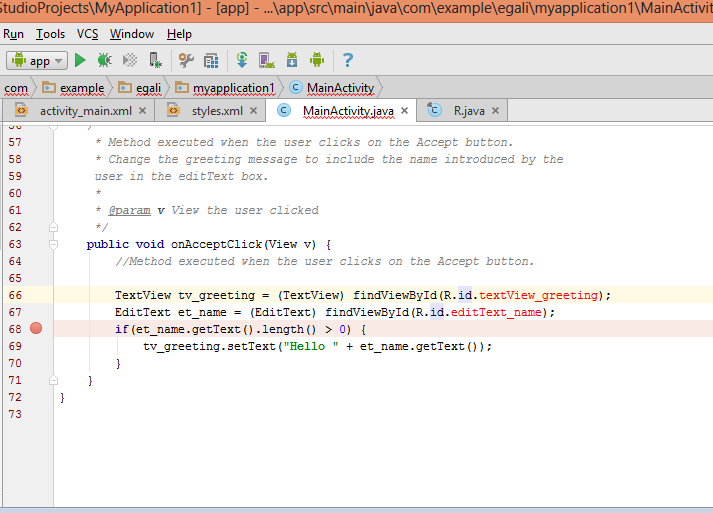This screenshot has width=713, height=513.
Task: Open Project Structure wrench icon
Action: coord(186,60)
